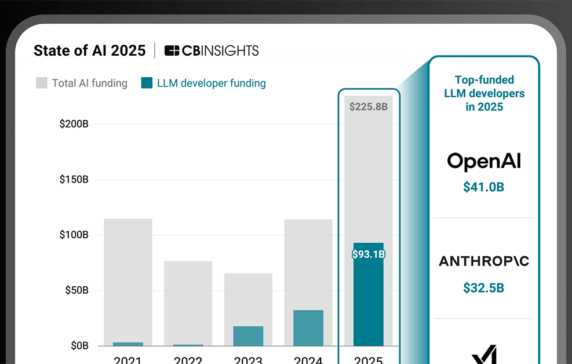Click the Anthropic $32.5B funding amount
Viewport: 572px width, 364px height.
[484, 288]
